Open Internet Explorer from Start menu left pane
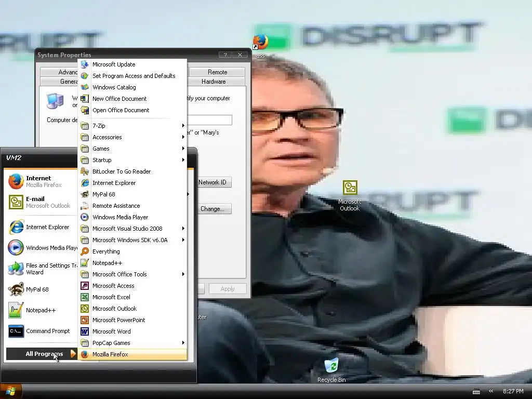The image size is (532, 399). 42,228
